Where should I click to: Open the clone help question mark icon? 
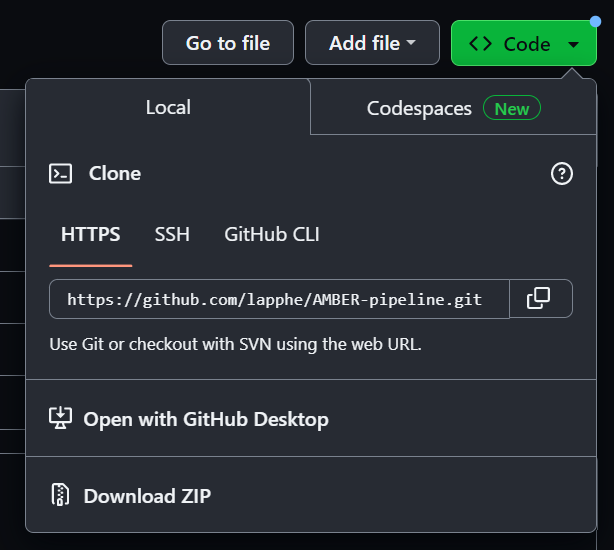562,173
